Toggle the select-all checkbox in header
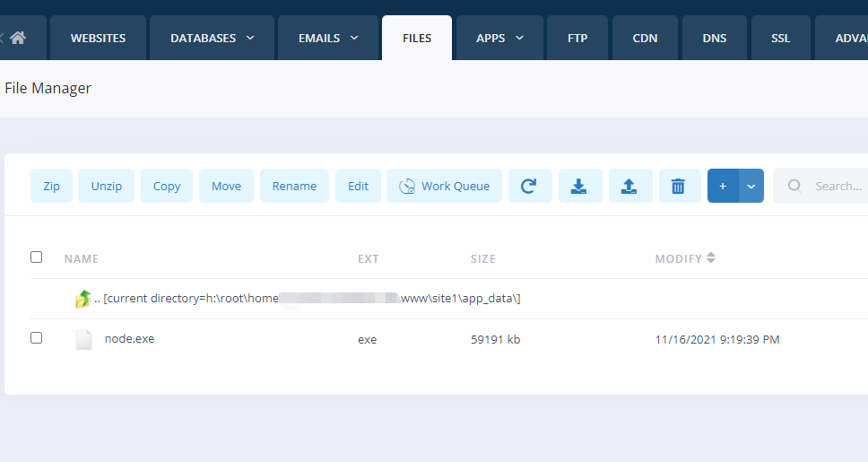Viewport: 868px width, 462px height. point(37,257)
